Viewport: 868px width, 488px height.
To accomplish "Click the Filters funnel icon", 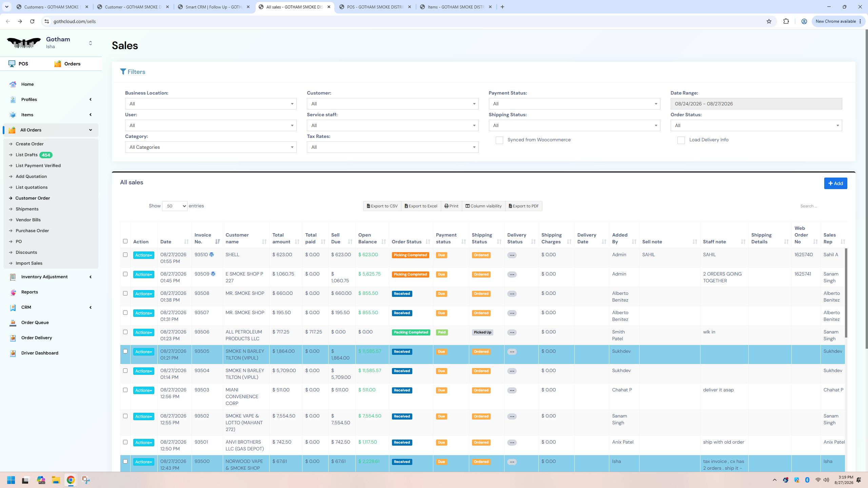I will 123,72.
